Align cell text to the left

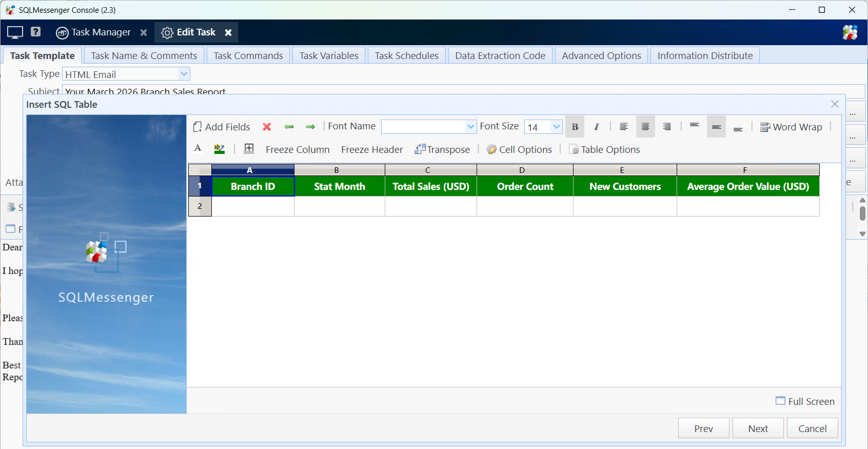(x=624, y=127)
